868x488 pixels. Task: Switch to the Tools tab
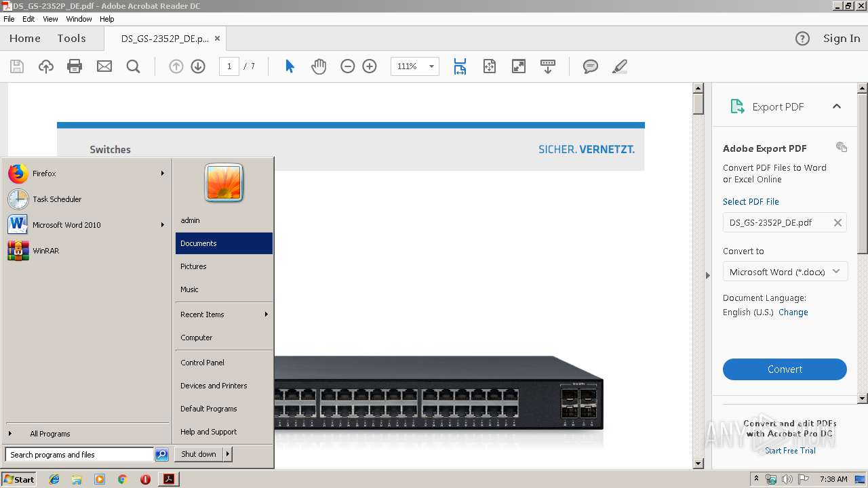(x=71, y=39)
